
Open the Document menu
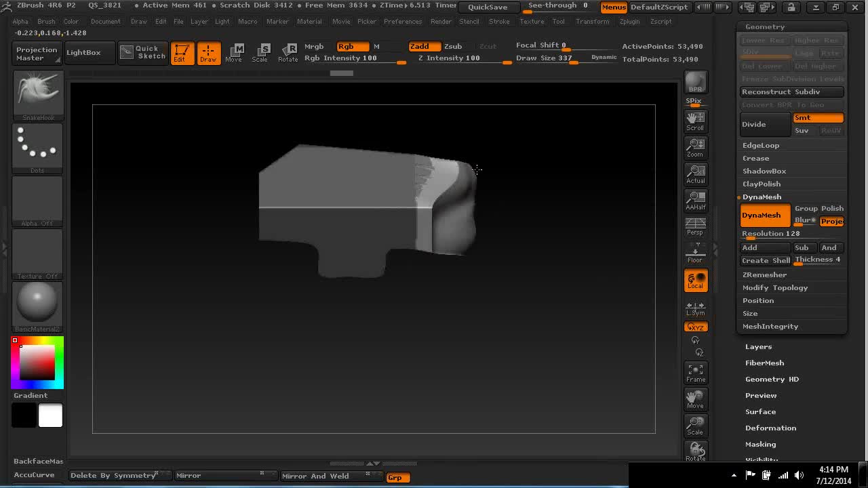[x=106, y=22]
